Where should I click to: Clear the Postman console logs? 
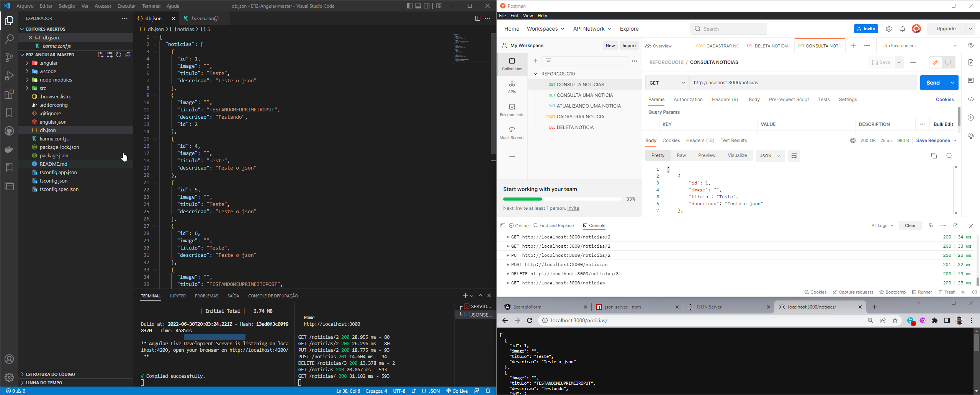click(x=910, y=225)
